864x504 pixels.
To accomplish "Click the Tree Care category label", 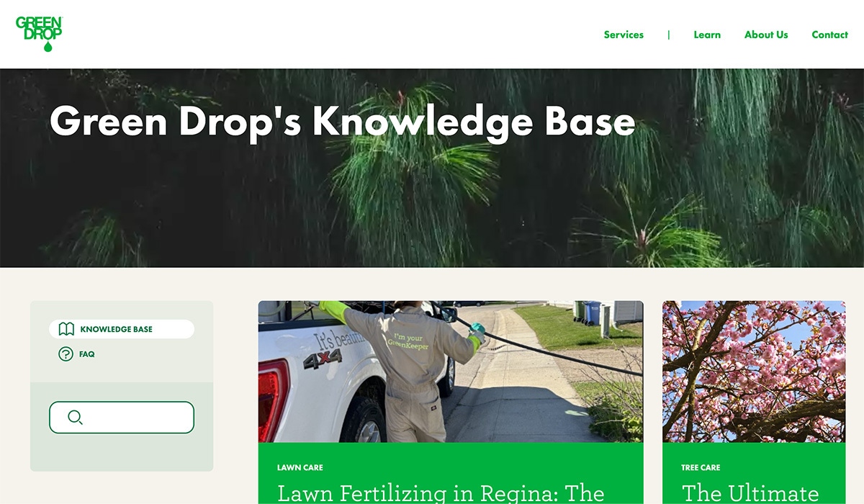I will [x=701, y=468].
